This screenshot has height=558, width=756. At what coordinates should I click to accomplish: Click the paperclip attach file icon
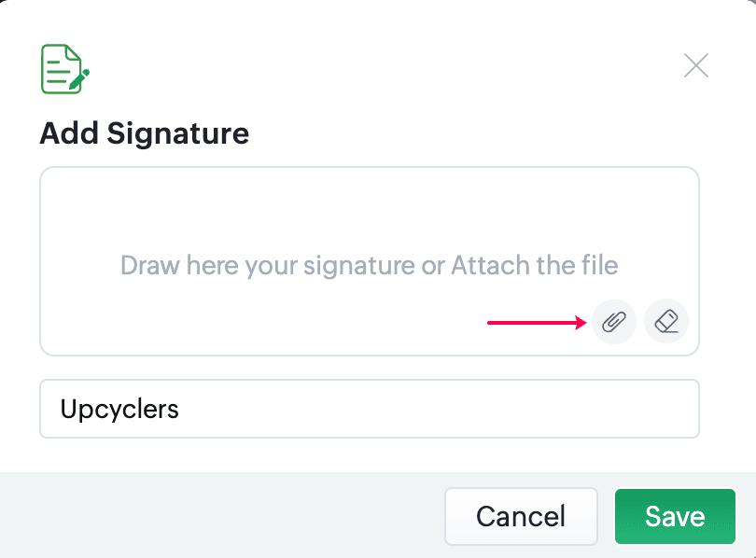tap(613, 323)
